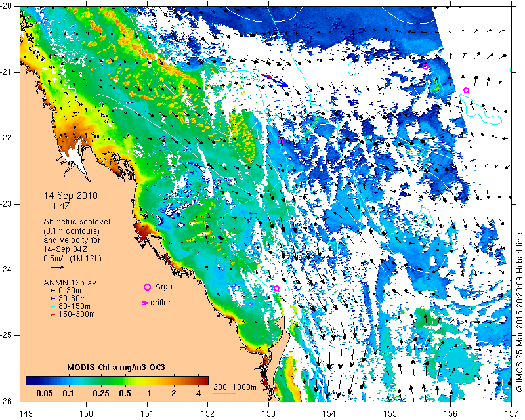This screenshot has width=525, height=420.
Task: Select the blue 30-80m arrow legend symbol
Action: pos(52,299)
